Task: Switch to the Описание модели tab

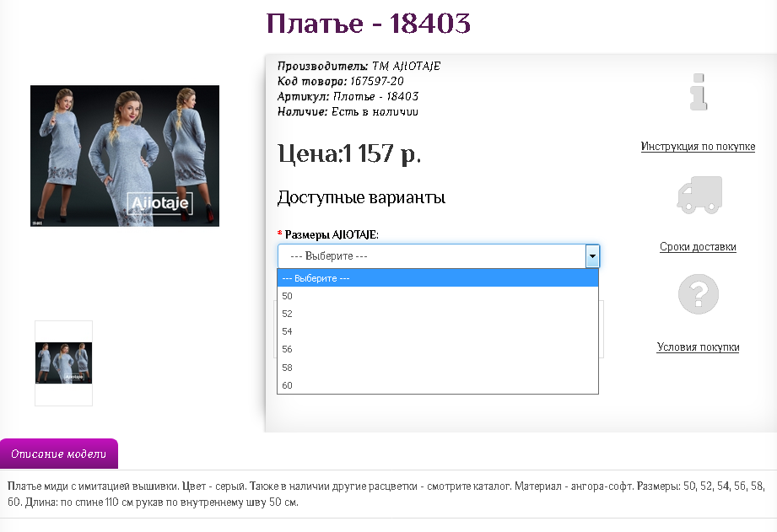Action: tap(59, 454)
